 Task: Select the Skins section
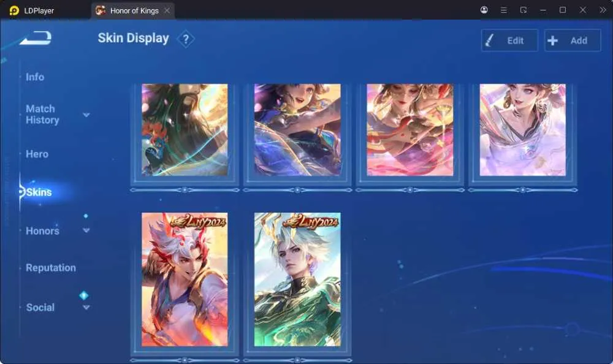click(39, 192)
